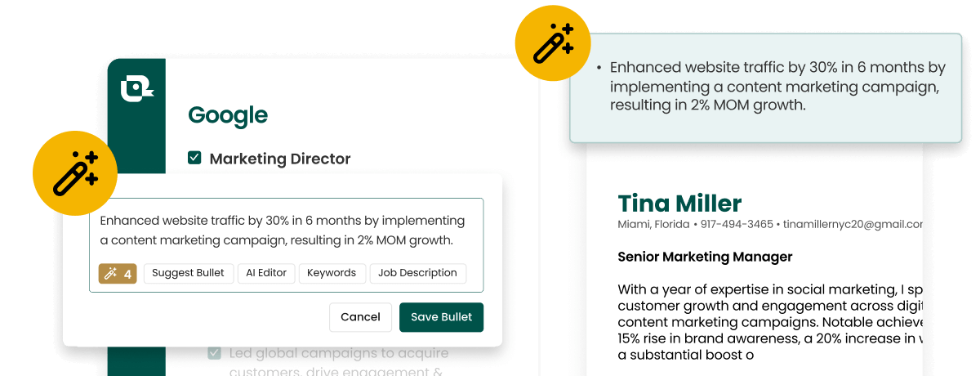The height and width of the screenshot is (376, 980).
Task: Open the Suggest Bullet option
Action: 189,273
